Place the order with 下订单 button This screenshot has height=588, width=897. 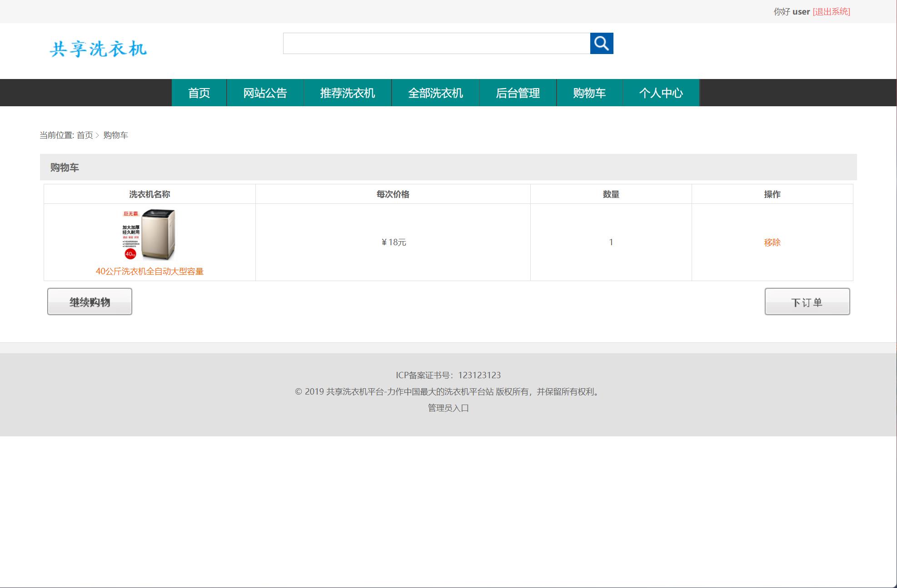click(x=807, y=301)
